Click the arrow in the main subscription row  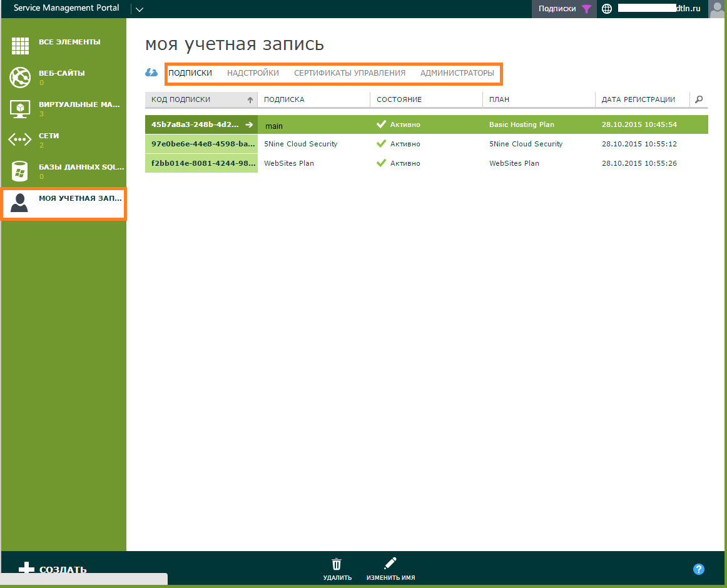[x=249, y=124]
